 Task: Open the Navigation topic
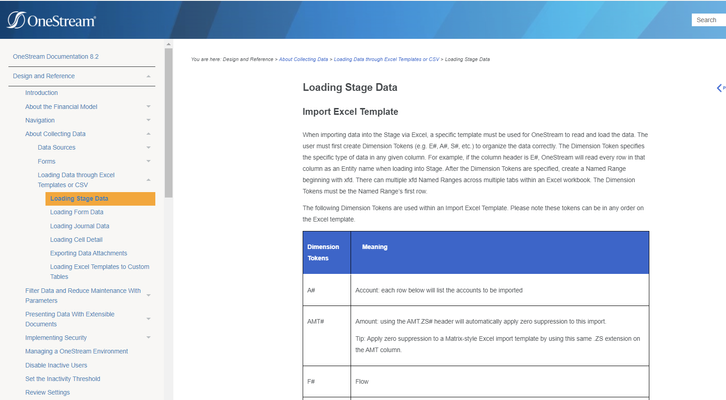point(40,120)
